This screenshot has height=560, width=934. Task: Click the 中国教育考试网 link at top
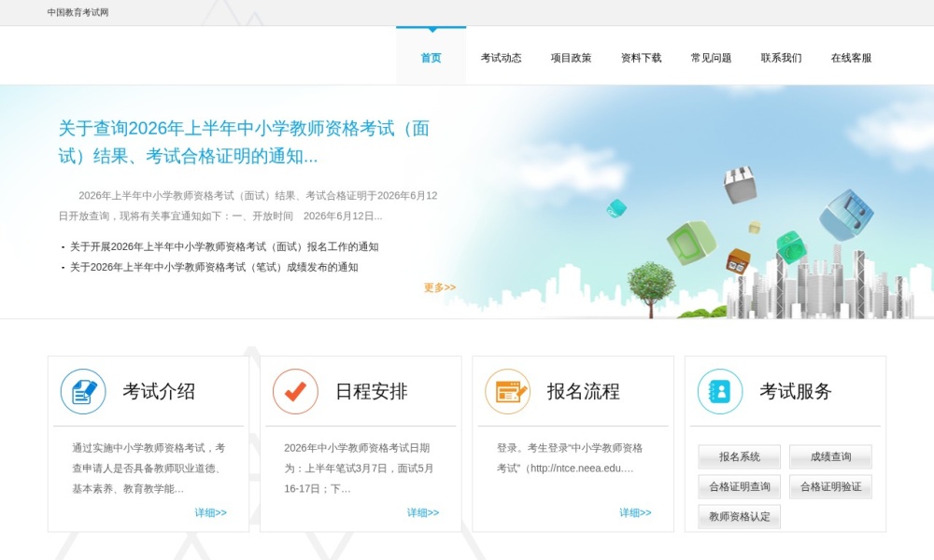78,12
